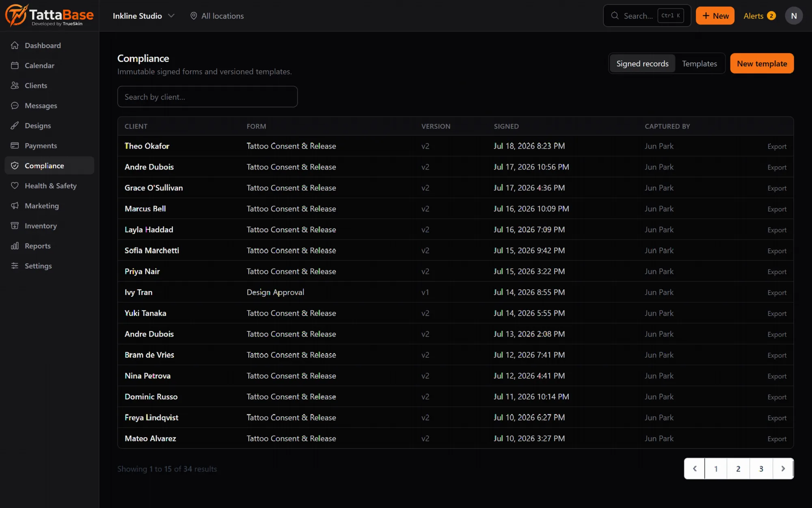Click Jul 13, 2026 2:08 PM timestamp

[529, 334]
